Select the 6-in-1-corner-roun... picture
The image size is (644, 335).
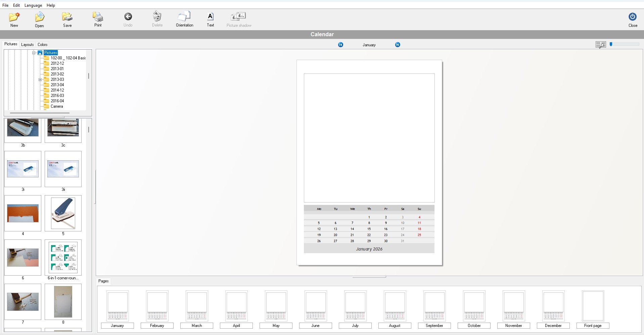pos(63,258)
